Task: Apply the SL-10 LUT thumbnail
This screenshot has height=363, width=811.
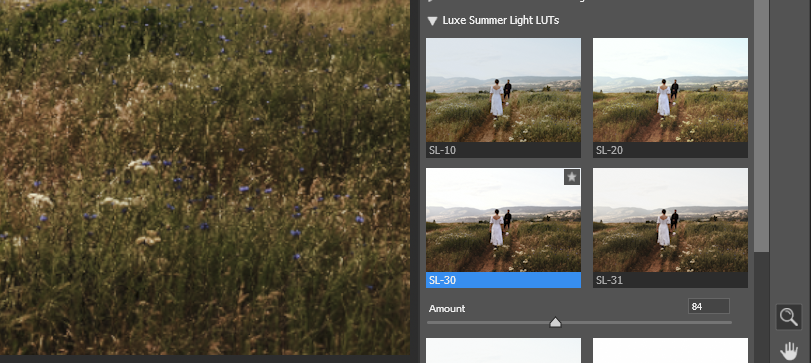Action: click(503, 90)
